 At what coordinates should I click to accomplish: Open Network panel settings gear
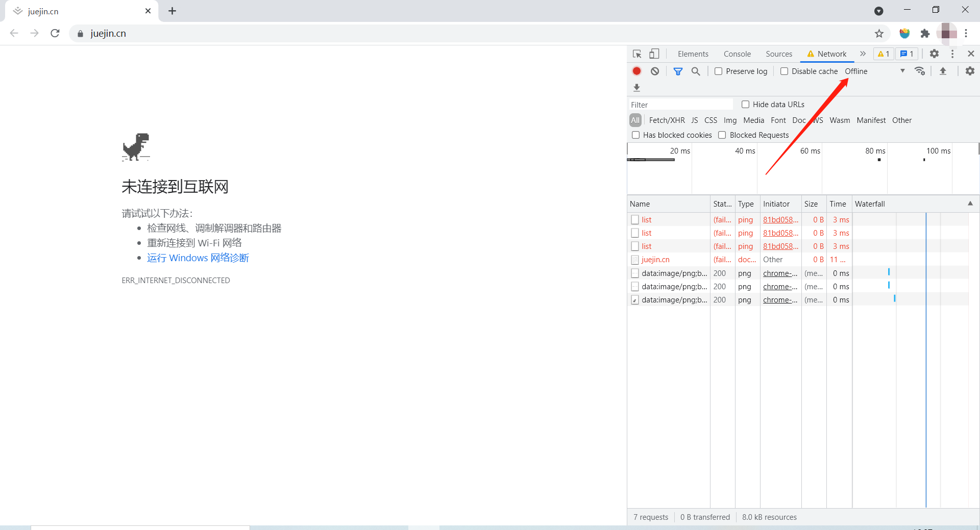970,71
